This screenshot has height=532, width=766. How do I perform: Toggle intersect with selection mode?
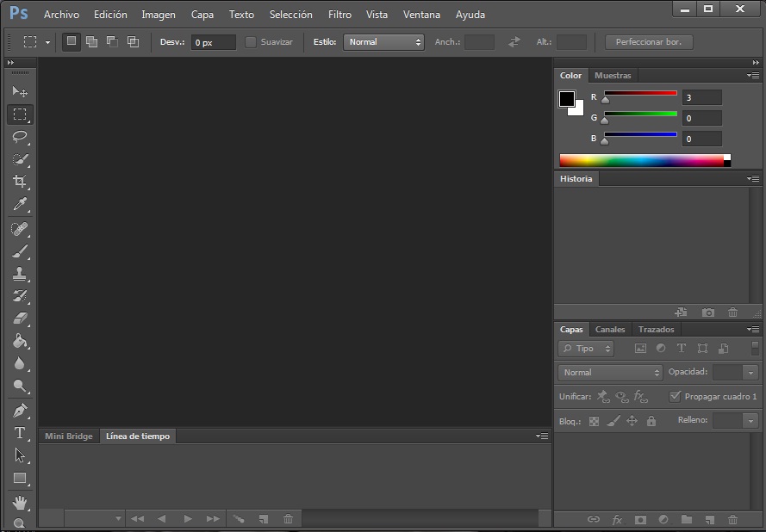pyautogui.click(x=133, y=42)
